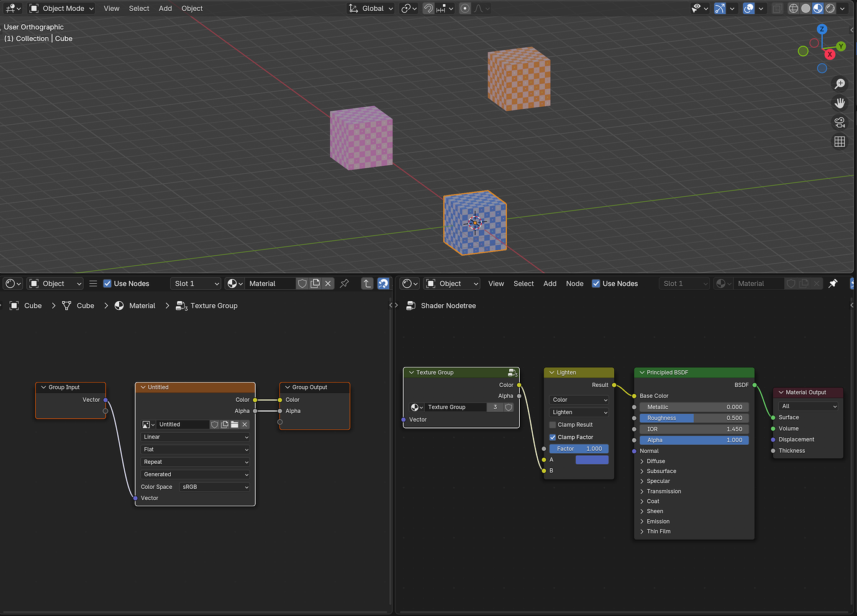Switch perspective/orthographic with grid icon
This screenshot has width=857, height=616.
point(840,142)
